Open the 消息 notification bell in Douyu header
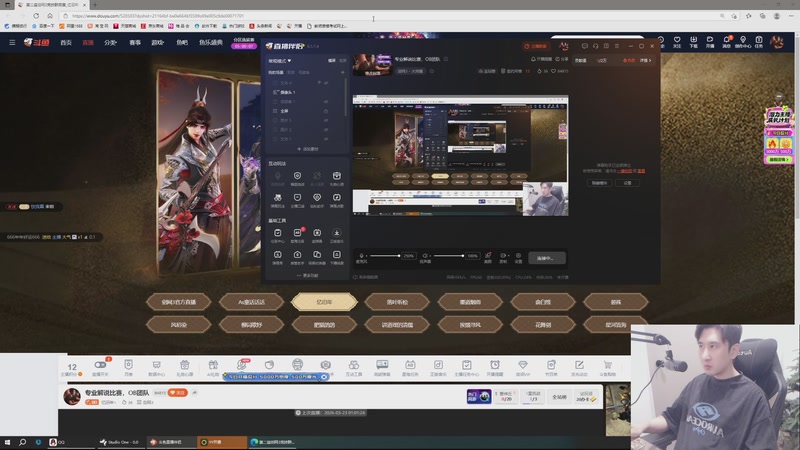Screen dimensions: 800x450 726,42
